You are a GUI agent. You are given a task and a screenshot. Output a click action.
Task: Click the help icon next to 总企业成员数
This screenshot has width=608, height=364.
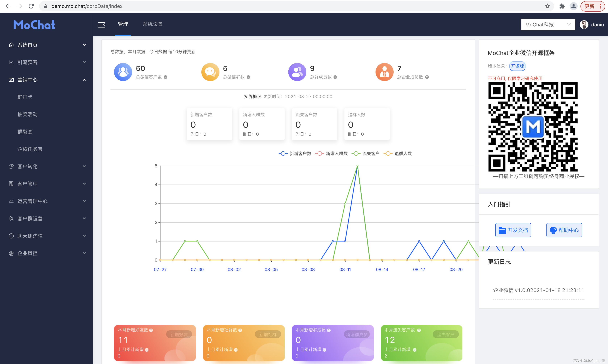click(427, 77)
